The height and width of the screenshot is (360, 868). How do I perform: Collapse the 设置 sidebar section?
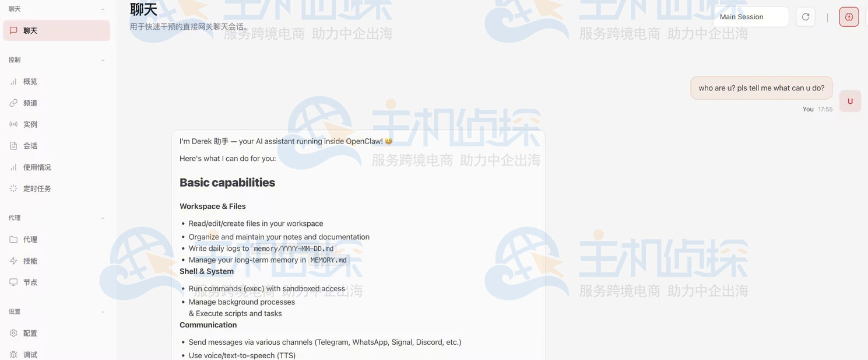click(x=103, y=312)
